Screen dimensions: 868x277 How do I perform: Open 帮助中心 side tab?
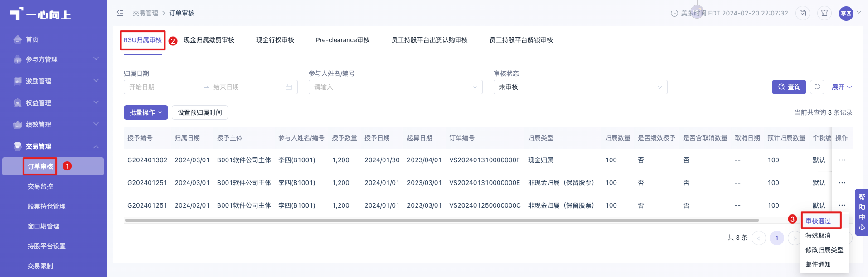(862, 212)
